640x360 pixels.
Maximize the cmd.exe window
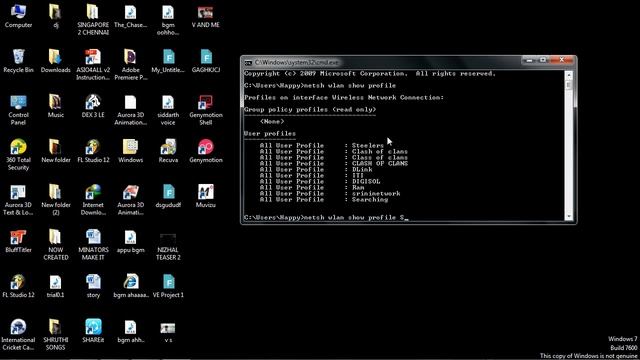[543, 60]
